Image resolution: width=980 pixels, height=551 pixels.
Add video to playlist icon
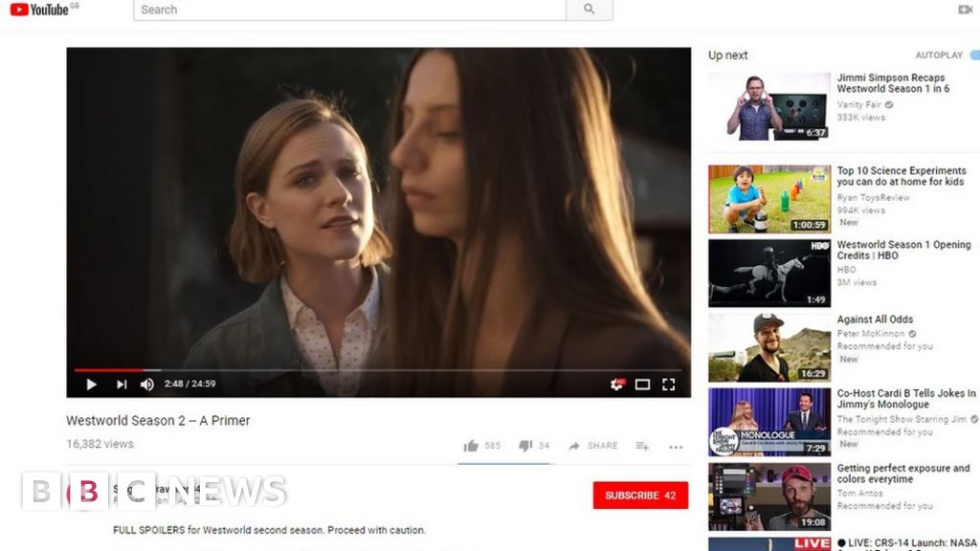[x=642, y=446]
